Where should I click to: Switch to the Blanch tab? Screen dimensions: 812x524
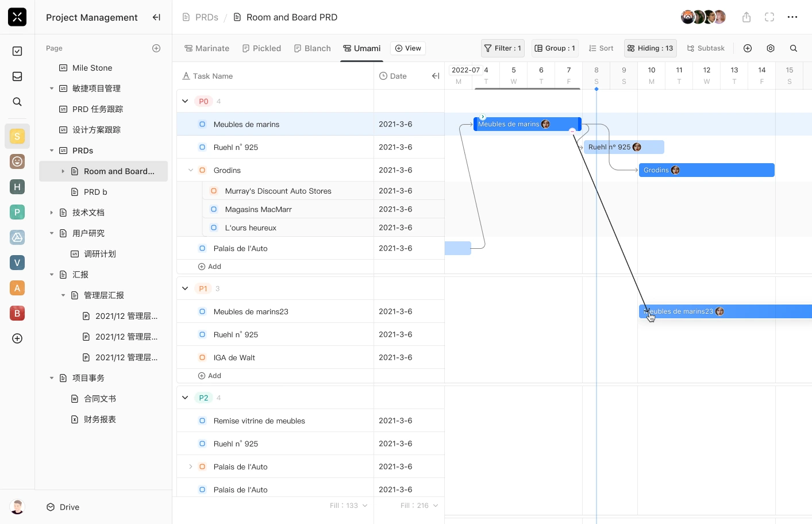[x=312, y=48]
